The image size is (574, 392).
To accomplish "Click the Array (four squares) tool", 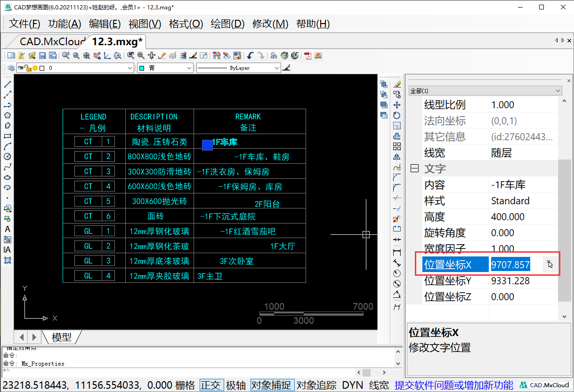I will coord(397,146).
